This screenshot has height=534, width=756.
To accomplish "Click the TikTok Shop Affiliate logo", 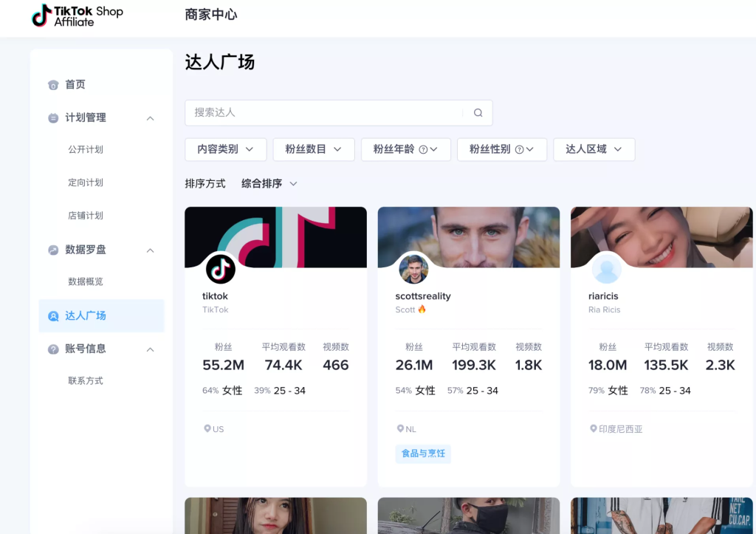I will pos(77,16).
